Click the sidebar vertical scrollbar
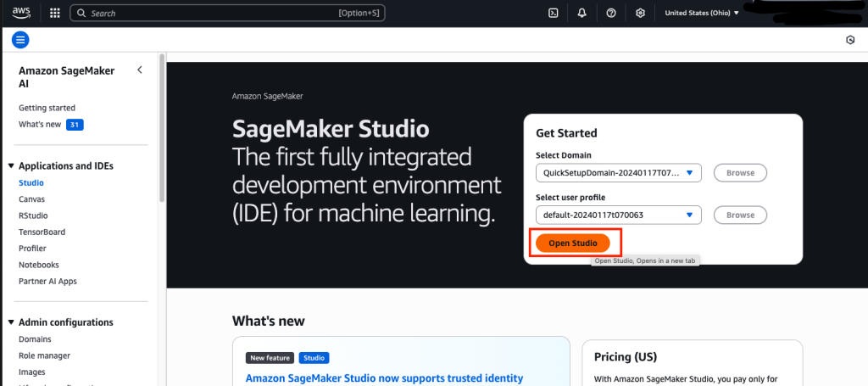Viewport: 868px width, 386px height. coord(162,127)
